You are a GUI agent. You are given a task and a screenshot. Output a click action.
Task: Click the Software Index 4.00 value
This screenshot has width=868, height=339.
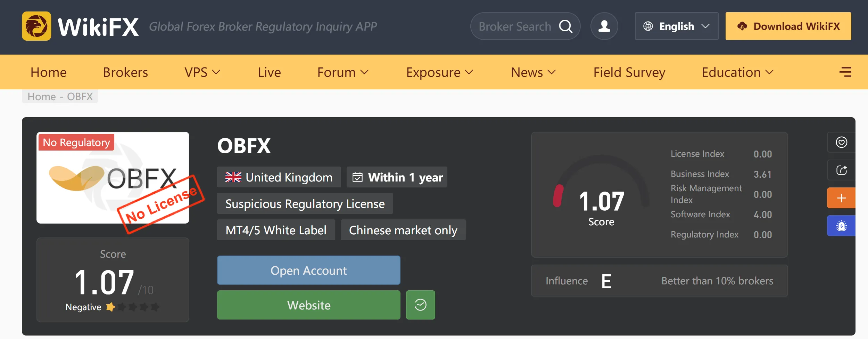[x=762, y=215]
